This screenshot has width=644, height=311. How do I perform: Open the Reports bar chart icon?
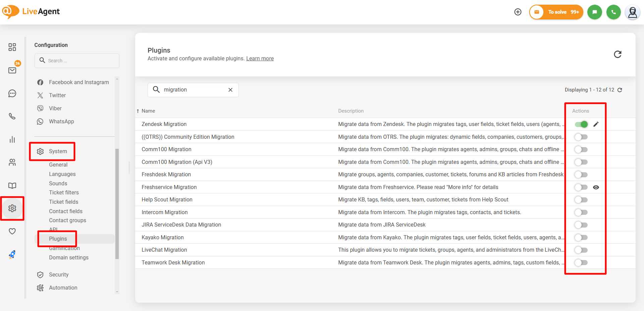12,139
